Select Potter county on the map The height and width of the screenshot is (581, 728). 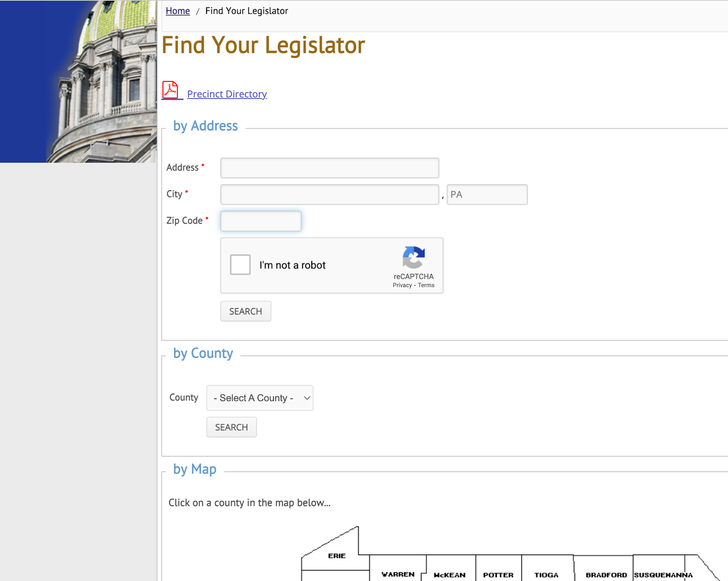click(x=498, y=575)
